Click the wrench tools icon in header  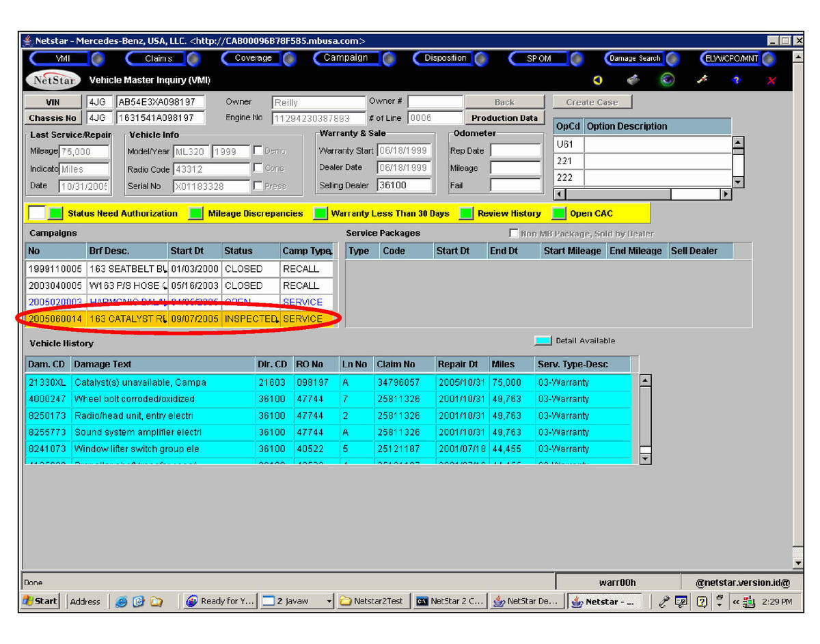pyautogui.click(x=702, y=80)
